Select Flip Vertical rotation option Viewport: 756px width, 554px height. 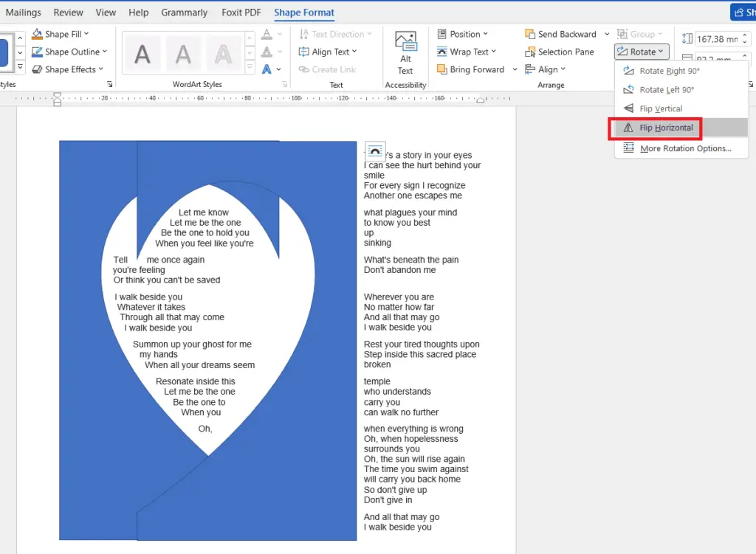[x=663, y=108]
